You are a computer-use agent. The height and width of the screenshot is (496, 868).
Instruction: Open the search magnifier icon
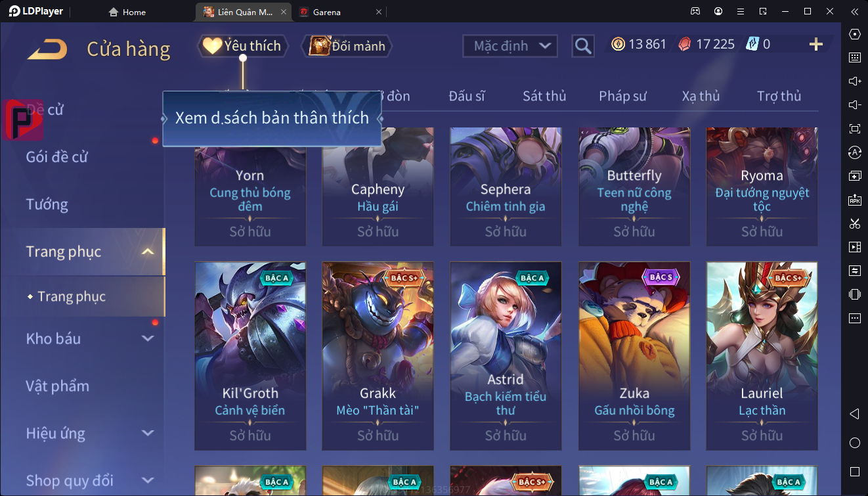point(583,45)
